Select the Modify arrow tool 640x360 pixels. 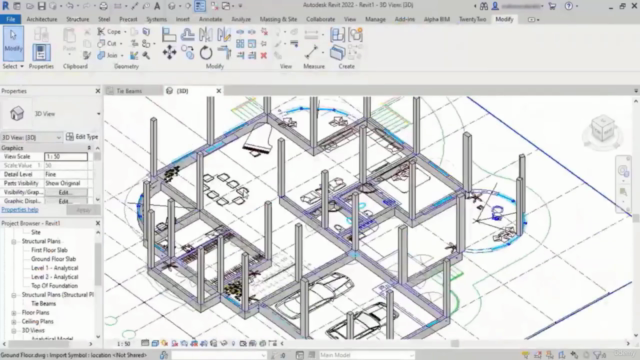[x=13, y=43]
